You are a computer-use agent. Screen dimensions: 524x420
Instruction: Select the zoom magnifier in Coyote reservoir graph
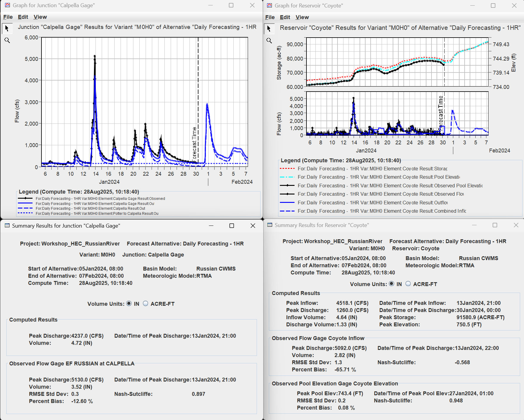click(x=269, y=40)
